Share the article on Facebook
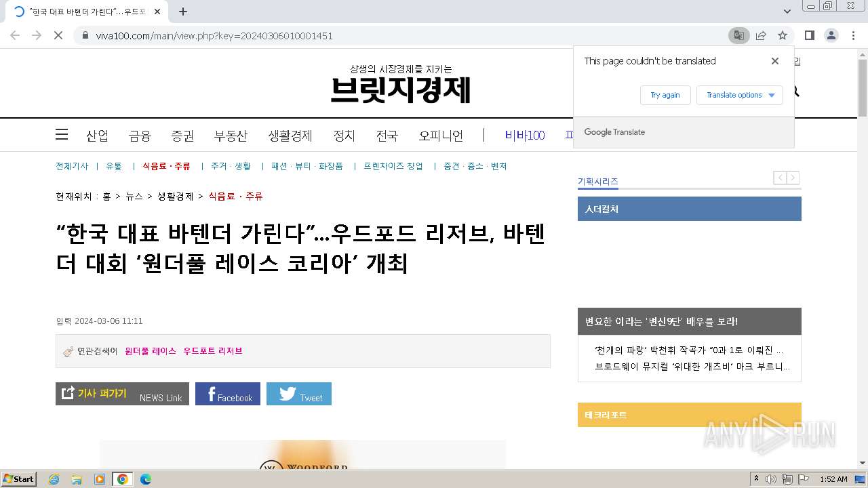 228,394
